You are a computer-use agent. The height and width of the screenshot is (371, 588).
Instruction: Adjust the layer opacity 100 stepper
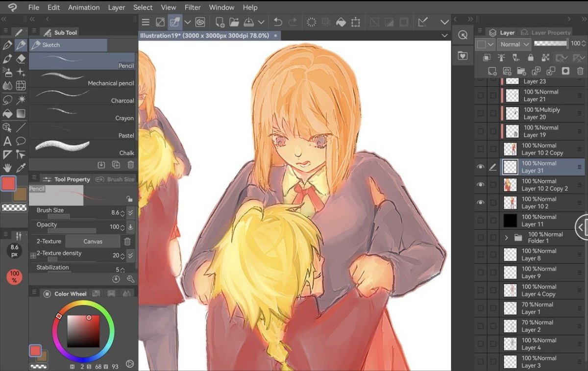(x=583, y=44)
